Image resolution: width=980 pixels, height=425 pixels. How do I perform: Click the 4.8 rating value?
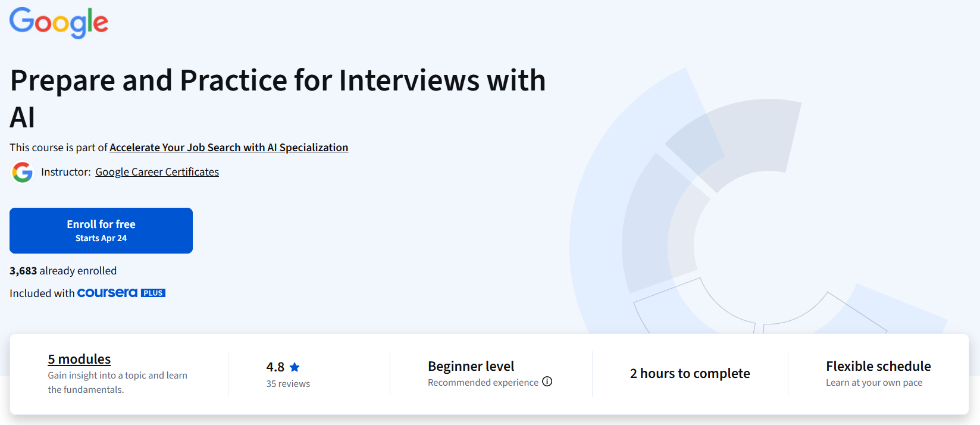click(275, 367)
